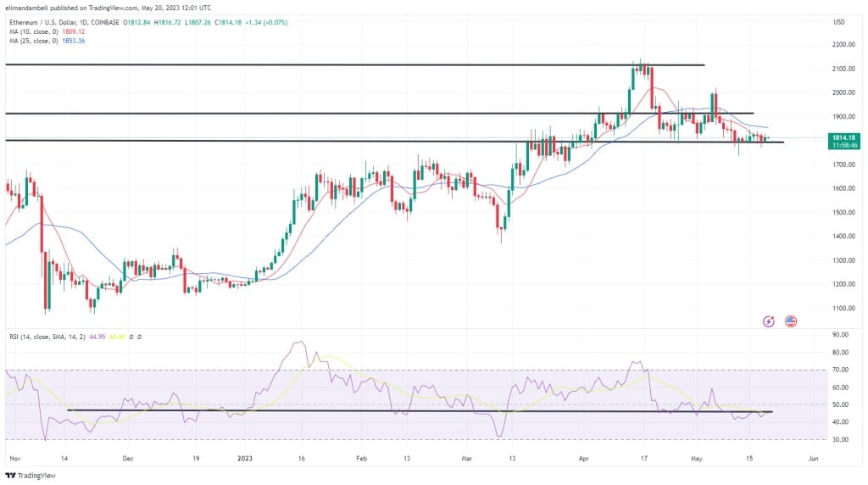Viewport: 868px width, 485px height.
Task: Click the red MA 10 value 1809.12
Action: pyautogui.click(x=73, y=31)
